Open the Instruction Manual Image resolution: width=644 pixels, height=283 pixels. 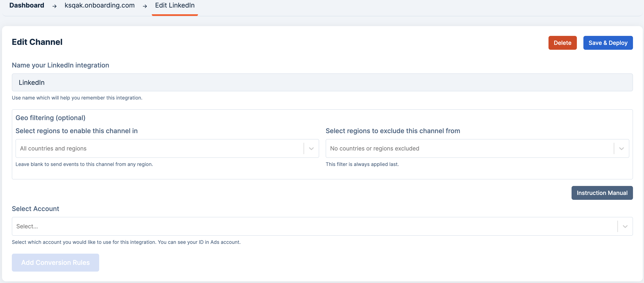[x=602, y=193]
